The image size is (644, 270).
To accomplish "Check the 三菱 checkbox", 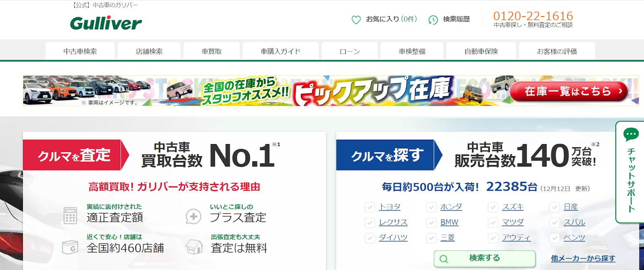I will 431,238.
